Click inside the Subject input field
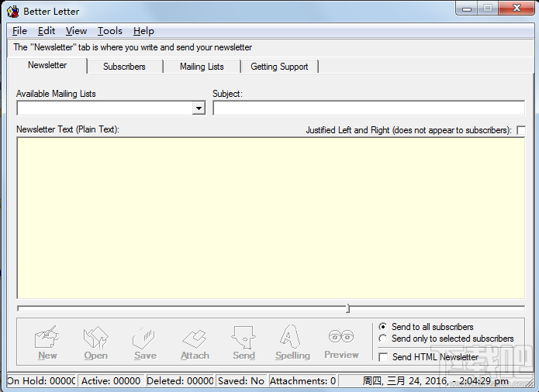The height and width of the screenshot is (392, 539). click(x=369, y=108)
